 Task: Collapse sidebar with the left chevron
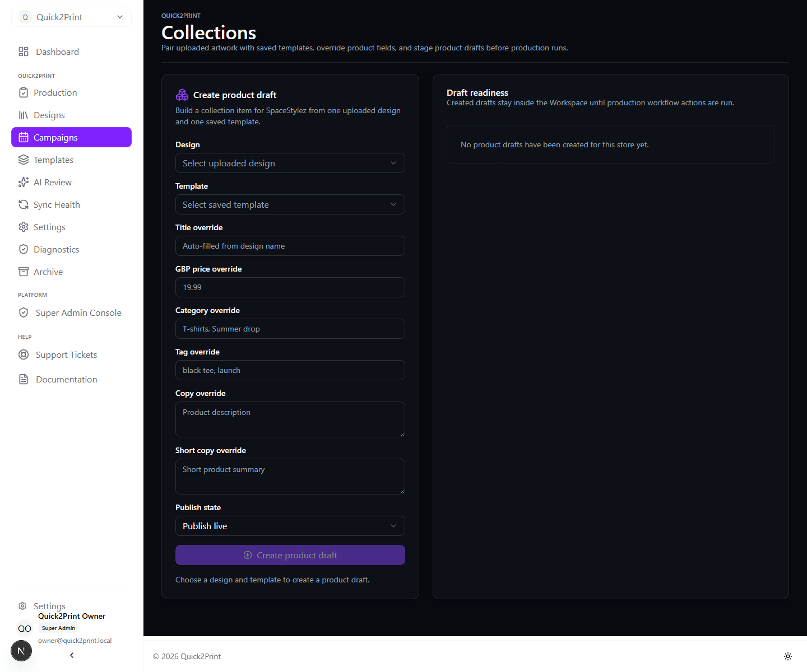point(72,655)
